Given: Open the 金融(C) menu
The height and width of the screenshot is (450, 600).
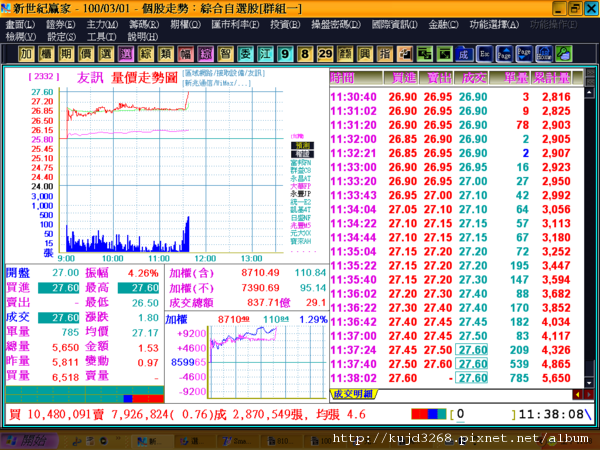Looking at the screenshot, I should (x=443, y=25).
